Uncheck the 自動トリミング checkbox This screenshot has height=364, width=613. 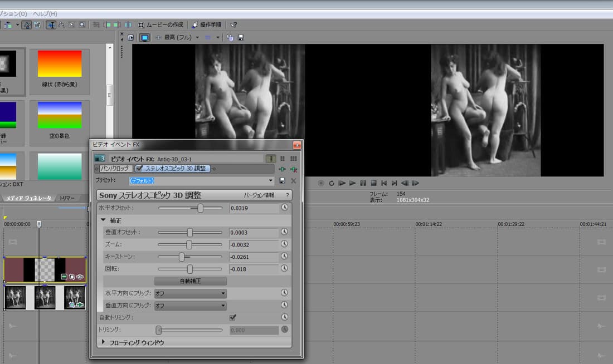click(233, 317)
